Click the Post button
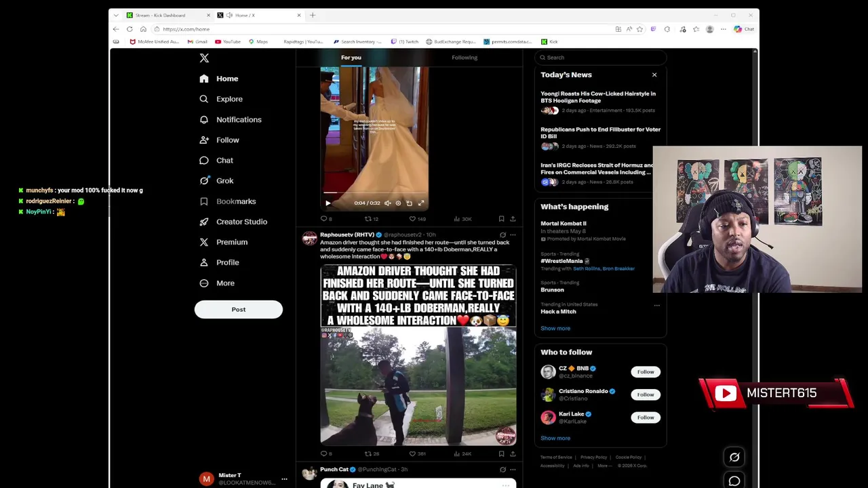 point(239,309)
